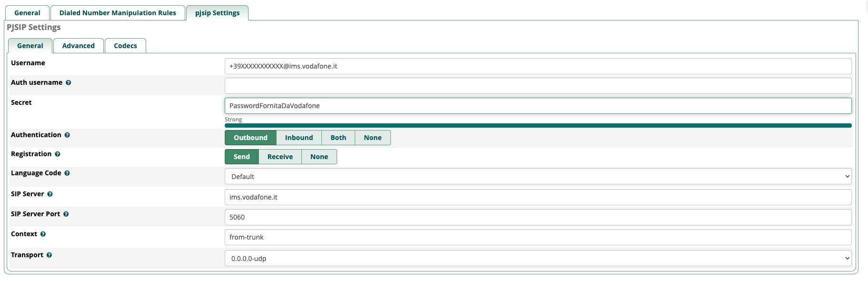
Task: Click help icon beside Transport label
Action: click(49, 255)
